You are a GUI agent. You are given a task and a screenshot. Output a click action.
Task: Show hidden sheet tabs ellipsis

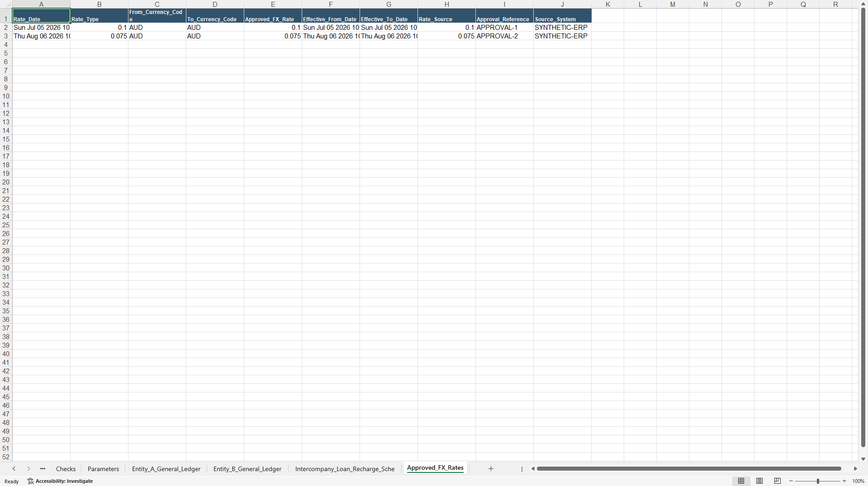coord(43,469)
